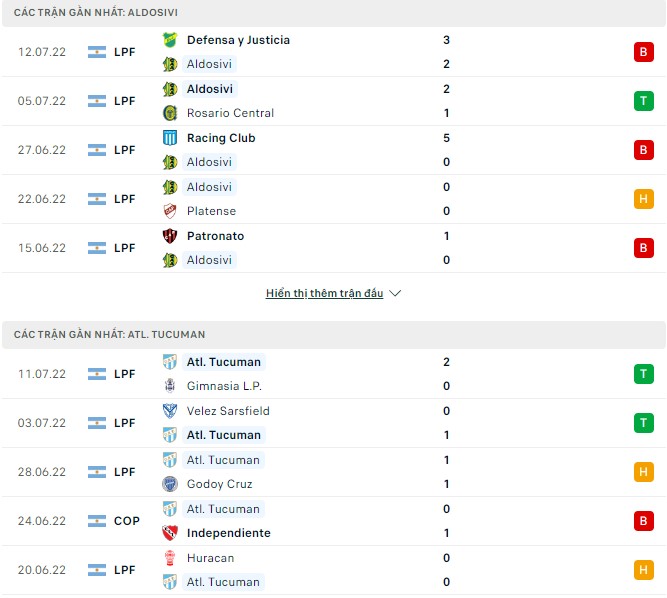
Task: Click the LPF league label for 12.07.22
Action: [x=124, y=52]
